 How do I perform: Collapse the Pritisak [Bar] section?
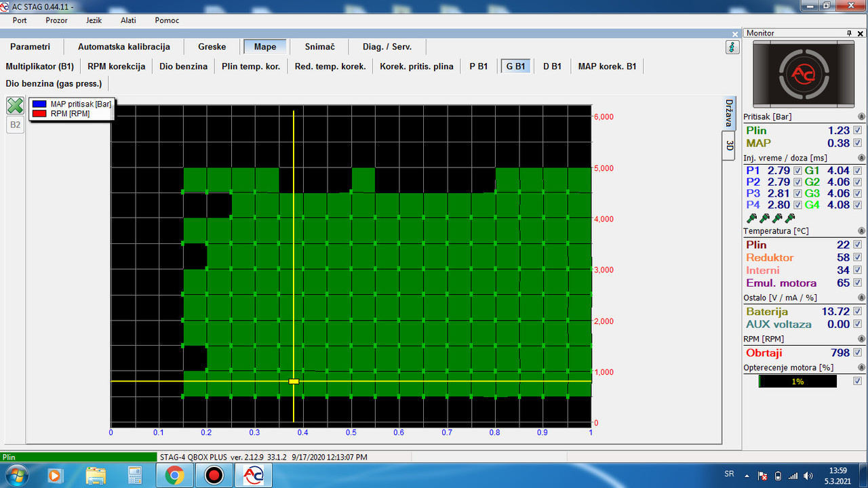862,117
